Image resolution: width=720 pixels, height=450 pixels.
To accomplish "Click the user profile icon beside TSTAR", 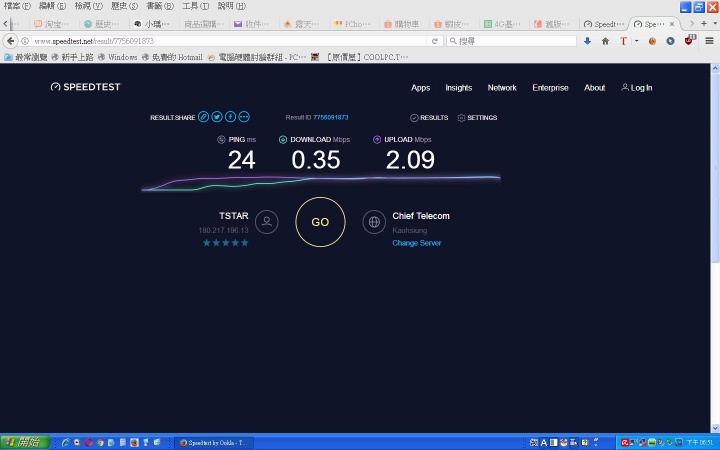I will click(267, 222).
